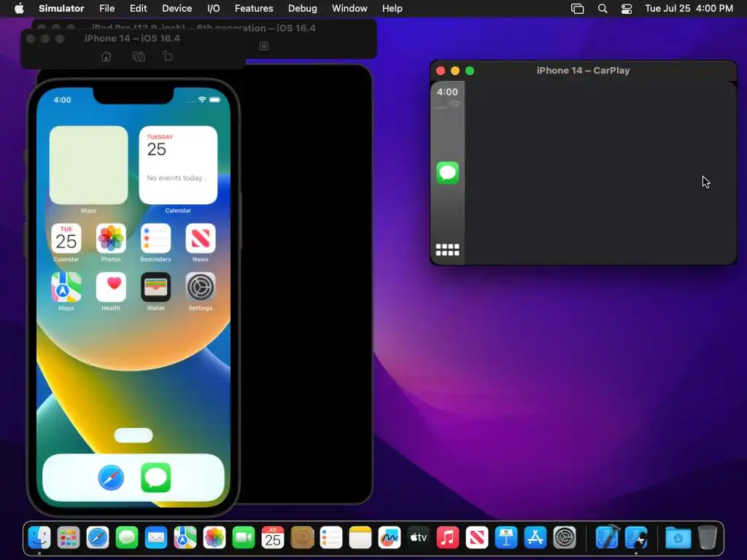
Task: Open the Photos app on iPhone home screen
Action: click(111, 238)
